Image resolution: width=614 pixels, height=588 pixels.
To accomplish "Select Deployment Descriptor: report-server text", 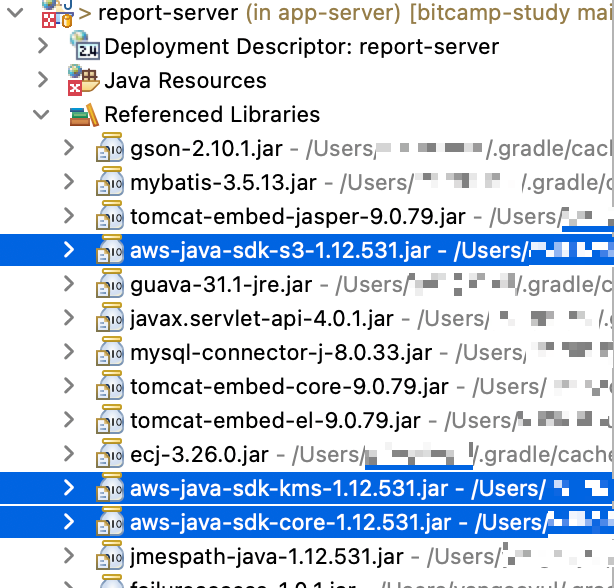I will [302, 47].
